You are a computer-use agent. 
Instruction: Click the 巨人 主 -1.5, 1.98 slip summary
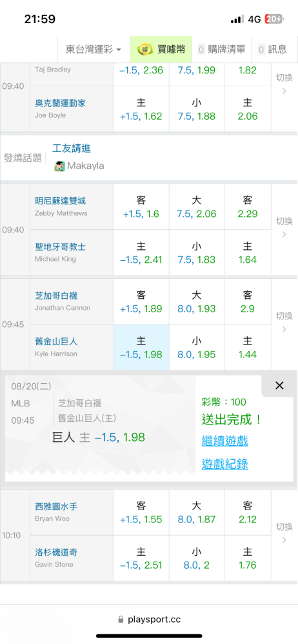(99, 437)
